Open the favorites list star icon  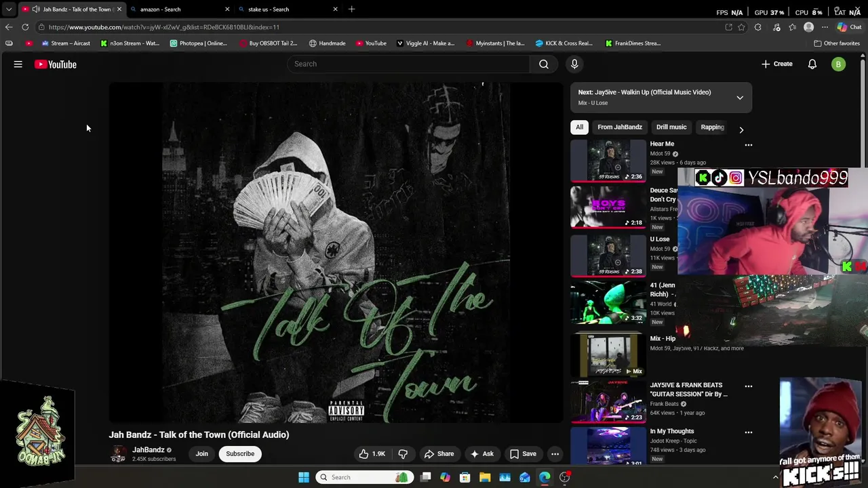792,27
